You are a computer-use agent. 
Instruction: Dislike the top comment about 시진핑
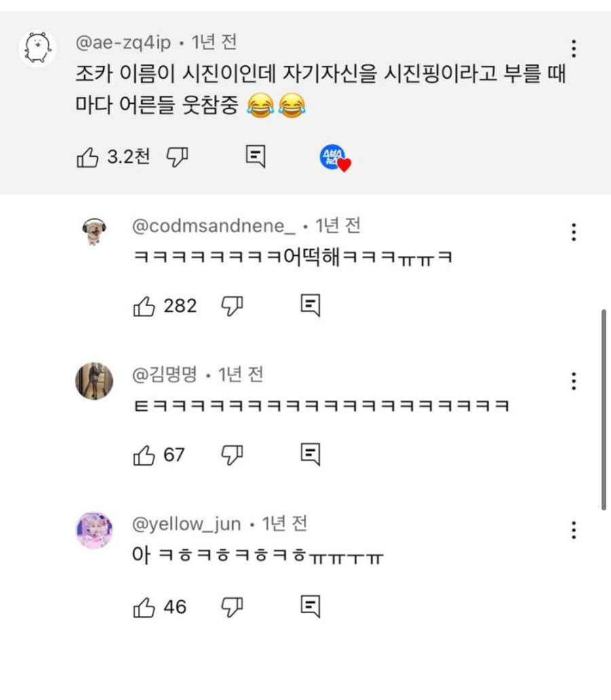178,158
